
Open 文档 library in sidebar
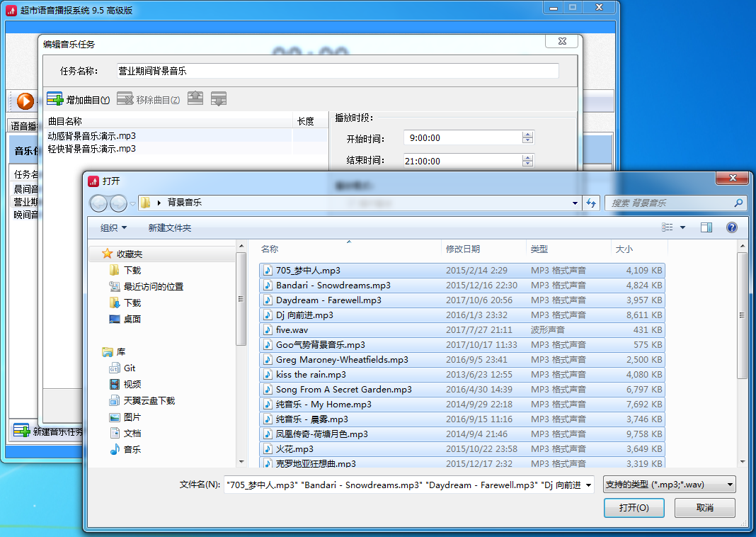tap(132, 434)
